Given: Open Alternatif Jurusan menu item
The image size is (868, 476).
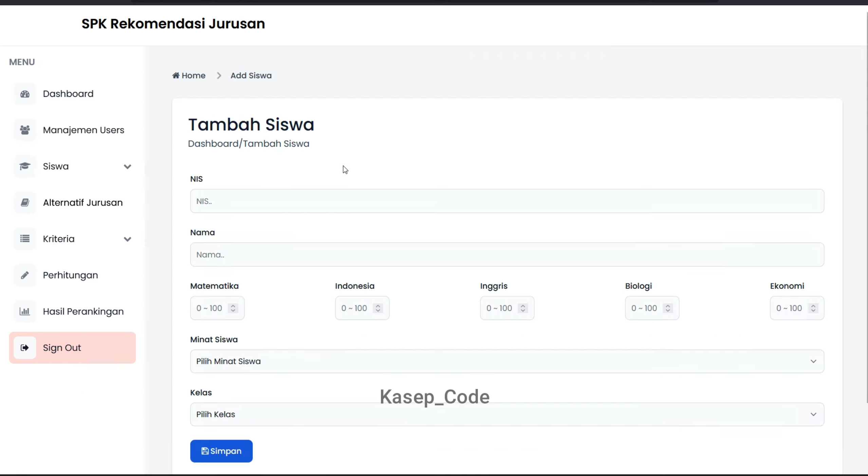Looking at the screenshot, I should [x=73, y=203].
